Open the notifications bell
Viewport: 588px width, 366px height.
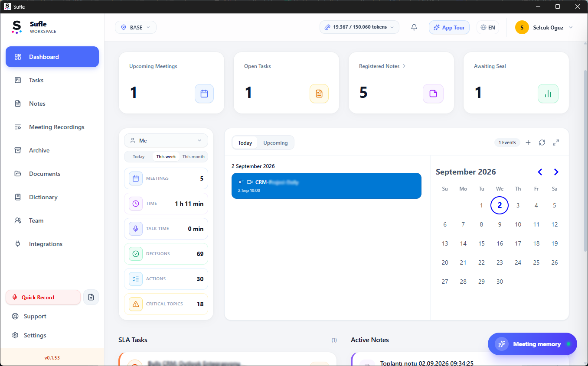(x=414, y=27)
